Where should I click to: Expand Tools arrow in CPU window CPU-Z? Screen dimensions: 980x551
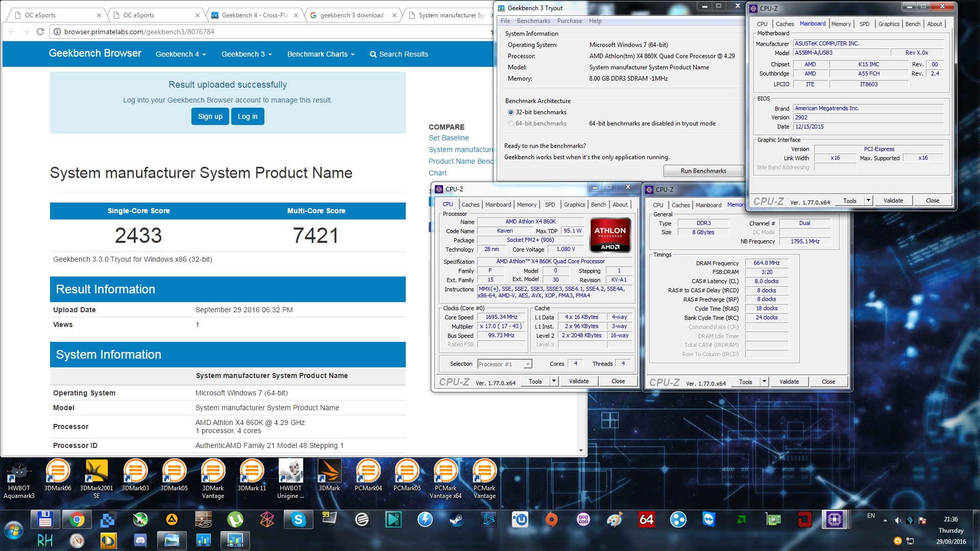[554, 381]
